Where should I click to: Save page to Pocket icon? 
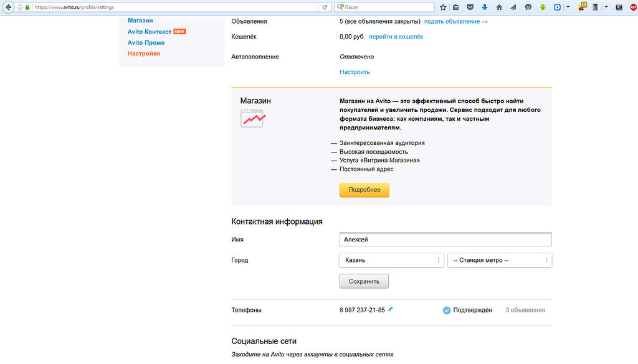pos(470,7)
